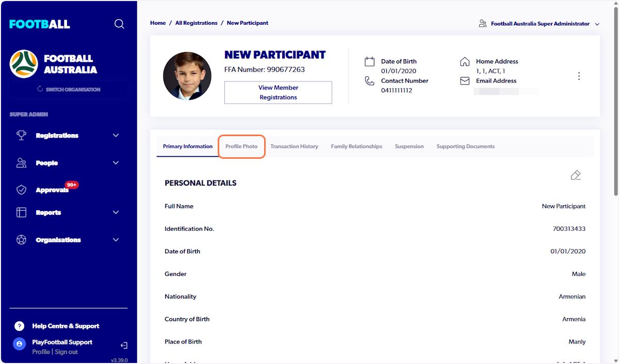Open the All Registrations breadcrumb link
The image size is (619, 364).
point(196,23)
